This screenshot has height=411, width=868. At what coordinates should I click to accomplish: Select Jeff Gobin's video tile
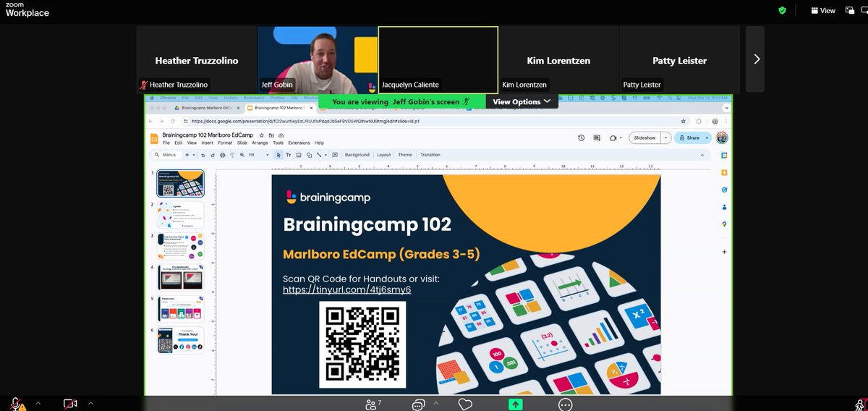coord(318,60)
